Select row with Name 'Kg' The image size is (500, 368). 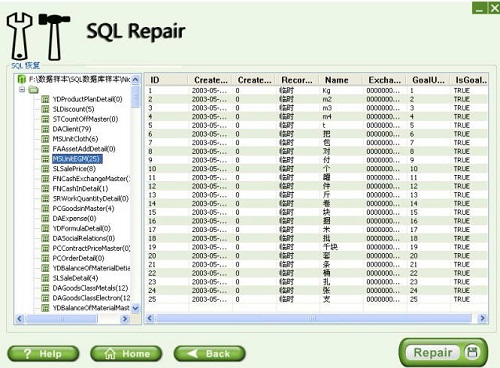[x=317, y=91]
